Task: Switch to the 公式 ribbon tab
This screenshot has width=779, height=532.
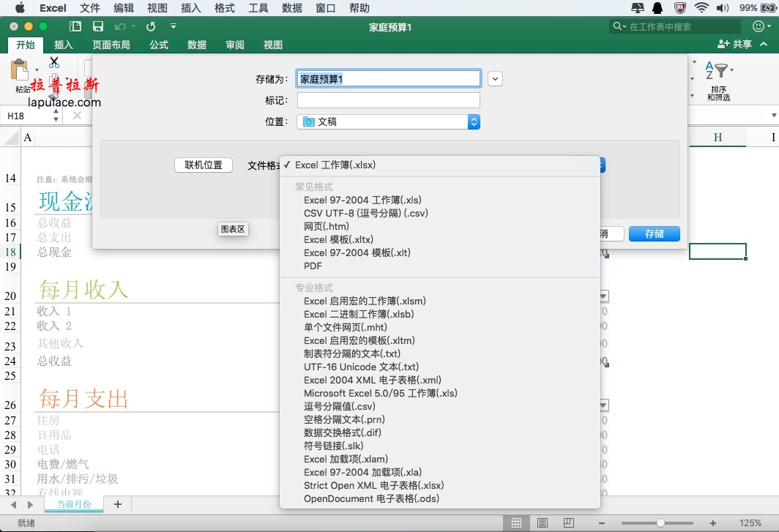Action: 157,45
